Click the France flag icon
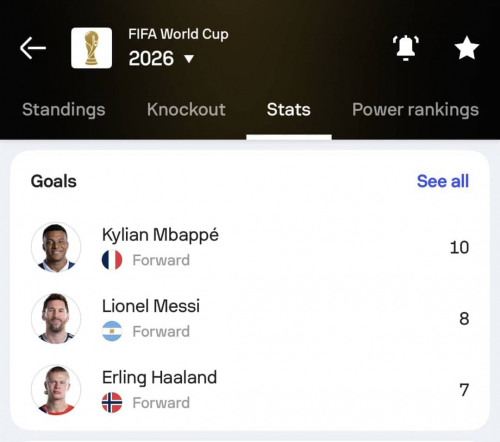The height and width of the screenshot is (442, 500). [112, 260]
